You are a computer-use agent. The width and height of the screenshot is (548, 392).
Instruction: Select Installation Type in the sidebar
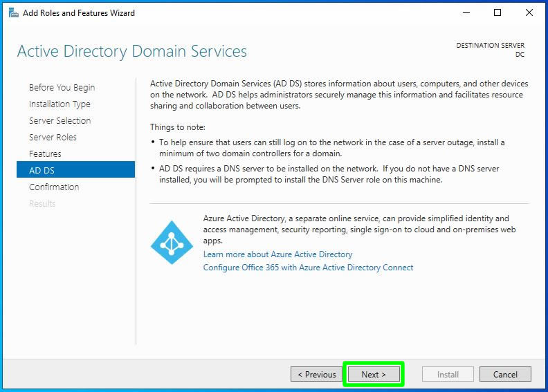click(x=60, y=104)
